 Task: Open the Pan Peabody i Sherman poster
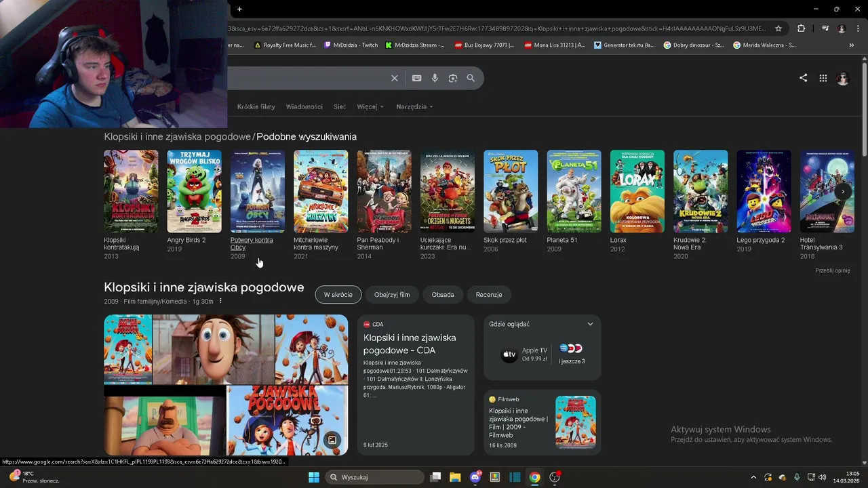tap(384, 191)
